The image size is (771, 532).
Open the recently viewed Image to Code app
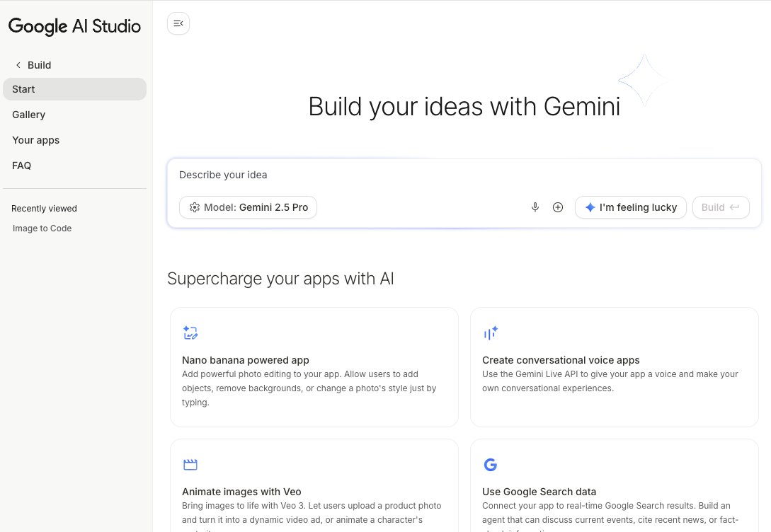point(42,228)
